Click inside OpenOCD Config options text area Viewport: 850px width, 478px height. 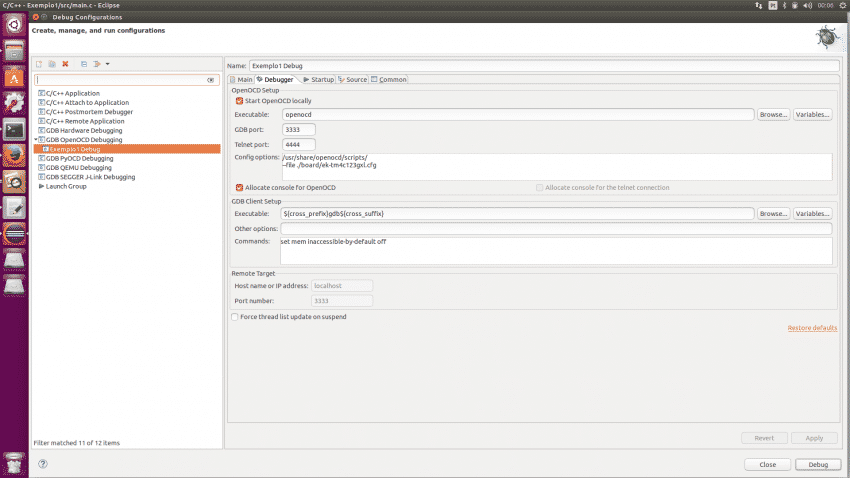pyautogui.click(x=557, y=167)
